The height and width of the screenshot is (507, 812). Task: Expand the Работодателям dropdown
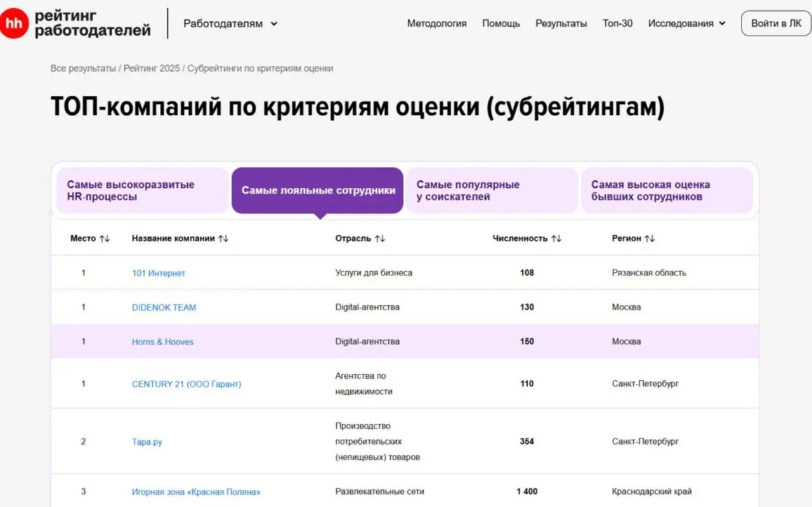pos(230,23)
